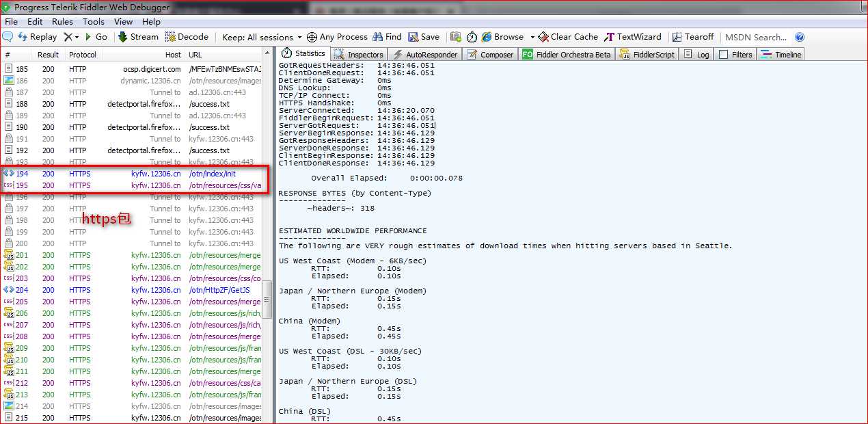Click the lock icon of session 199
The width and height of the screenshot is (868, 424).
(x=9, y=232)
